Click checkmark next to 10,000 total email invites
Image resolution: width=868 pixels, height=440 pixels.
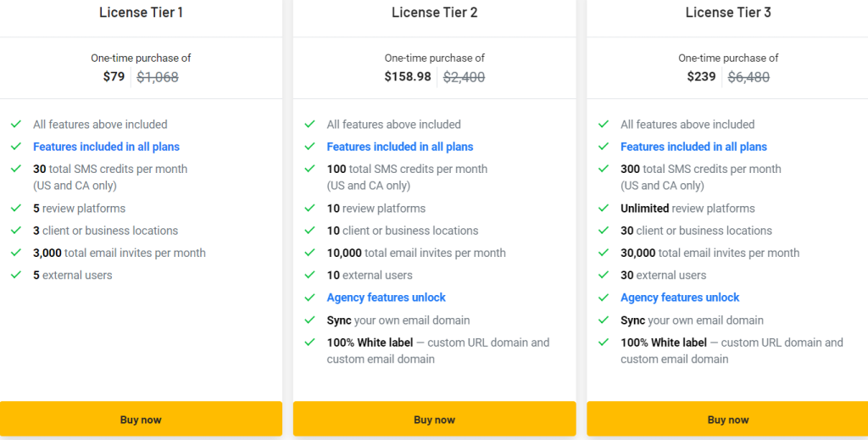[309, 253]
